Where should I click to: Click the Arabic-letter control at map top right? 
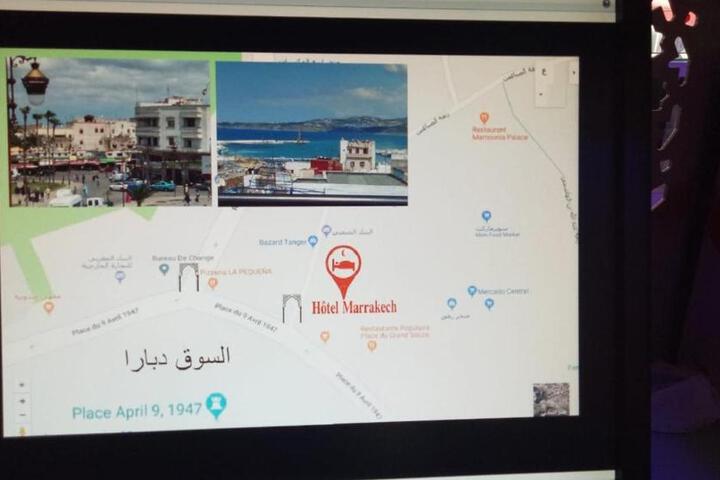[x=544, y=72]
